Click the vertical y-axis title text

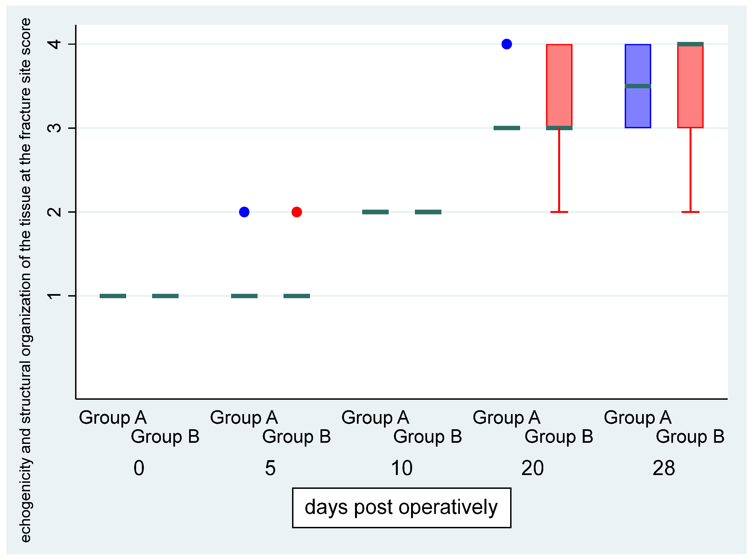point(26,280)
